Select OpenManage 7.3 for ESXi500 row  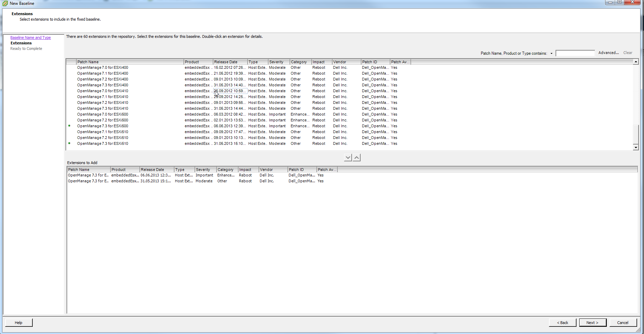tap(238, 126)
